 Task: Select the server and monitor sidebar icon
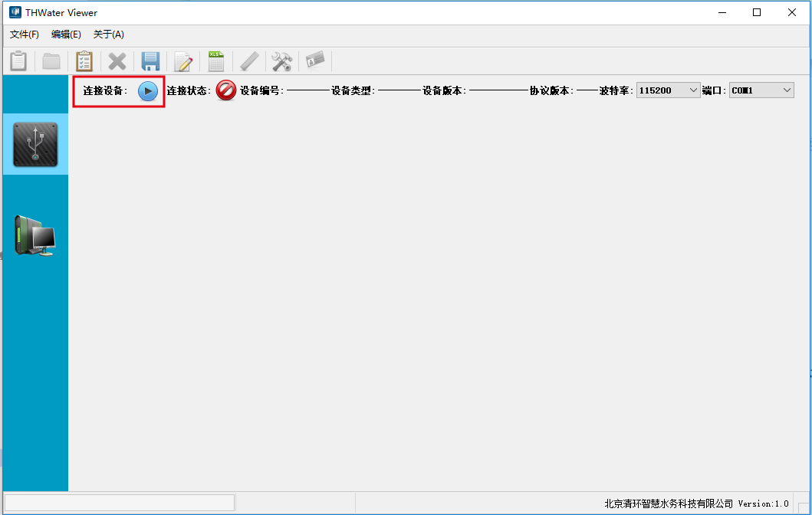point(35,235)
